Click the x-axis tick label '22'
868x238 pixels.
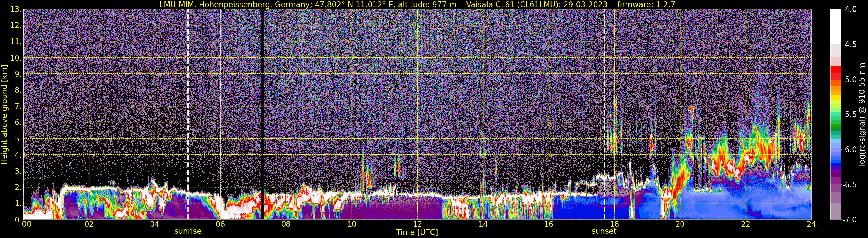746,224
